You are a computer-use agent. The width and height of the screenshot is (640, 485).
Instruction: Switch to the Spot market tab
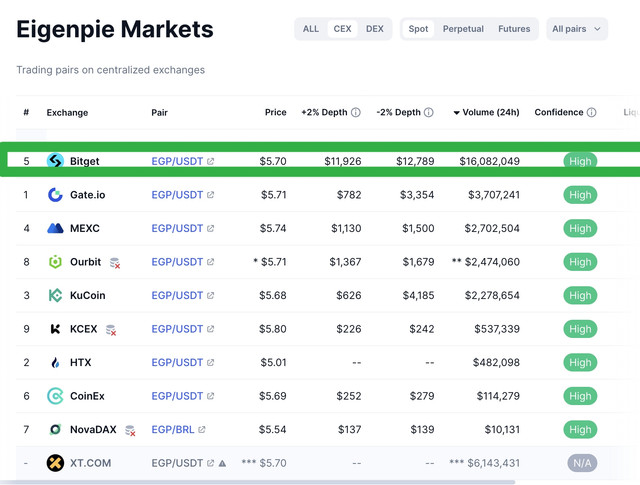coord(418,29)
